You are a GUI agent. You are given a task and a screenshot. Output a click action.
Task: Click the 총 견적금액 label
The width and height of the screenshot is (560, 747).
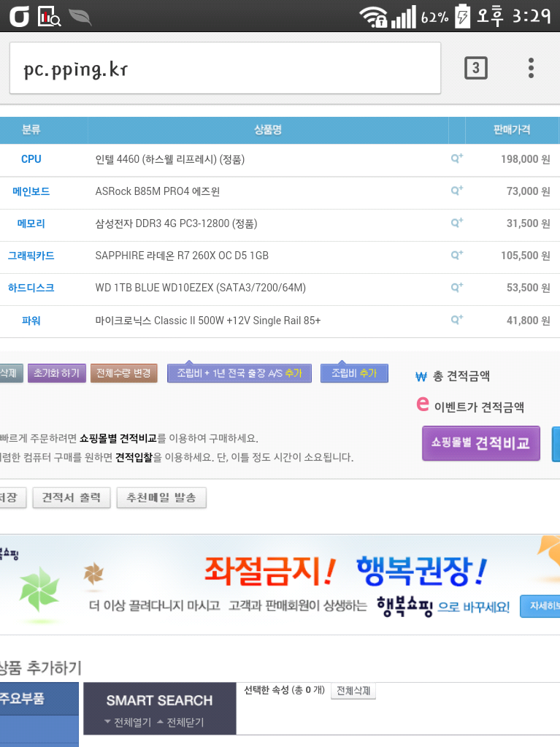point(461,376)
